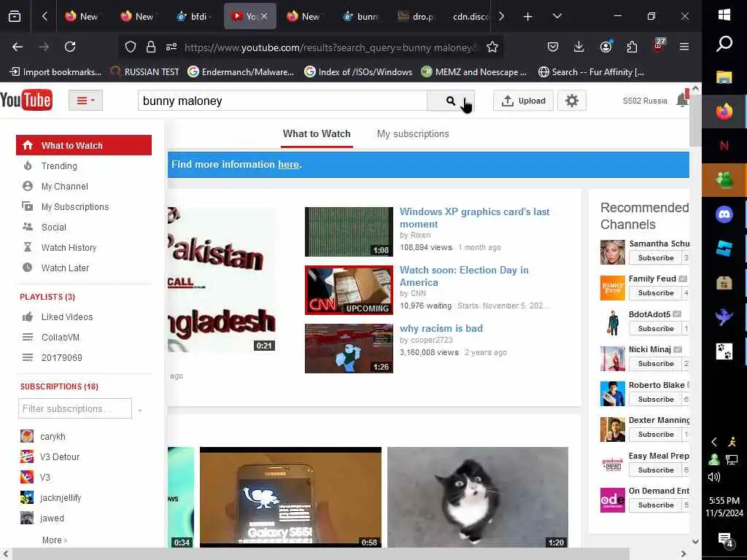Click the Save to Pocket icon
Image resolution: width=747 pixels, height=560 pixels.
(x=553, y=47)
